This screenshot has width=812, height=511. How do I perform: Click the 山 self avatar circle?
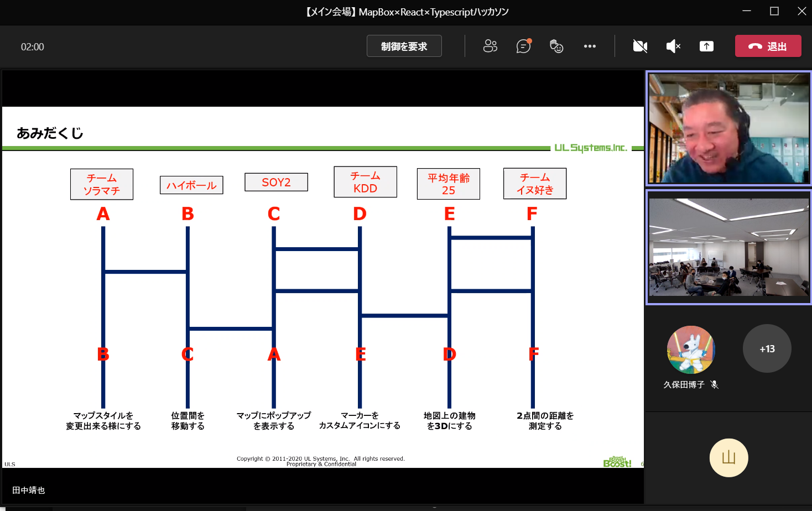pos(728,457)
